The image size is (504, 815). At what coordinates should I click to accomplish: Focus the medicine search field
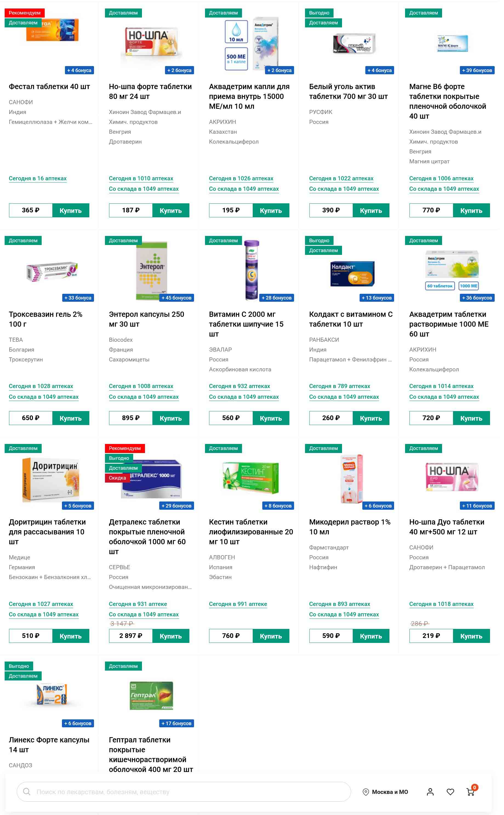point(184,792)
